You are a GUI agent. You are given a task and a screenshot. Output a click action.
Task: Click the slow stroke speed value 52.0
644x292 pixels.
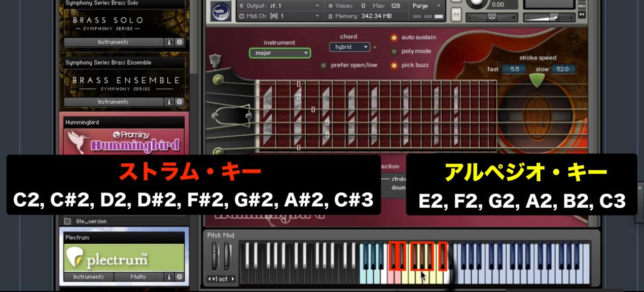coord(562,69)
